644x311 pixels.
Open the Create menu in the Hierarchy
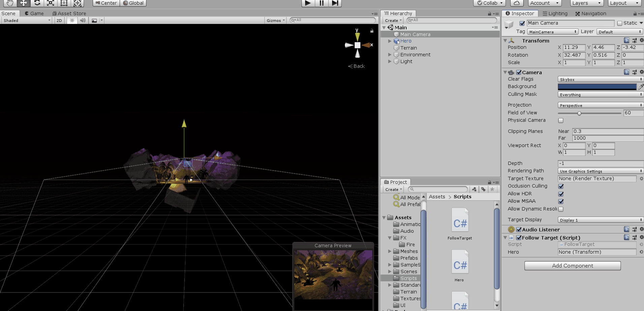392,20
